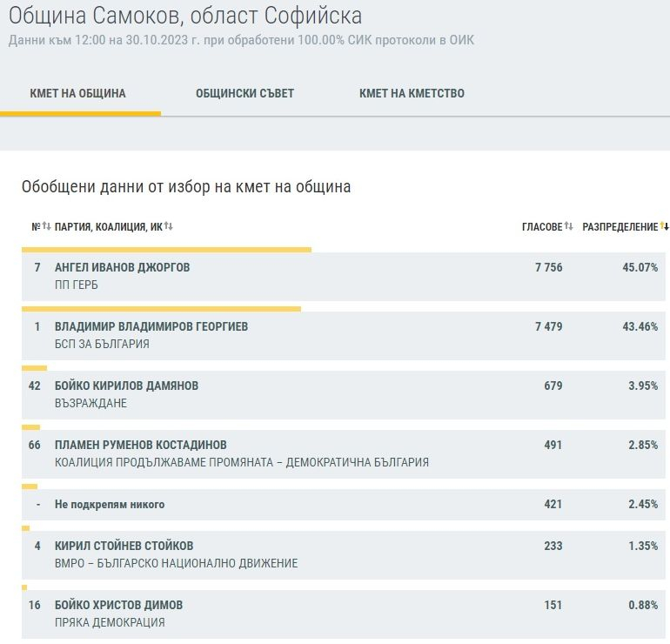Viewport: 670px width, 644px height.
Task: Select candidate АНГЕЛ ИВАНОВ ДЖОРГОВ
Action: pyautogui.click(x=122, y=267)
